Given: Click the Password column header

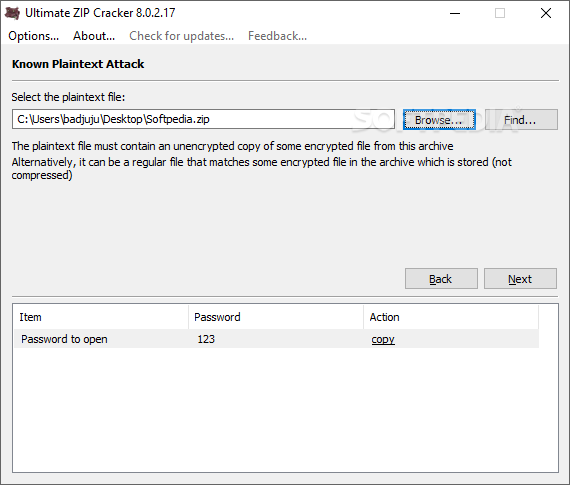Looking at the screenshot, I should coord(276,317).
